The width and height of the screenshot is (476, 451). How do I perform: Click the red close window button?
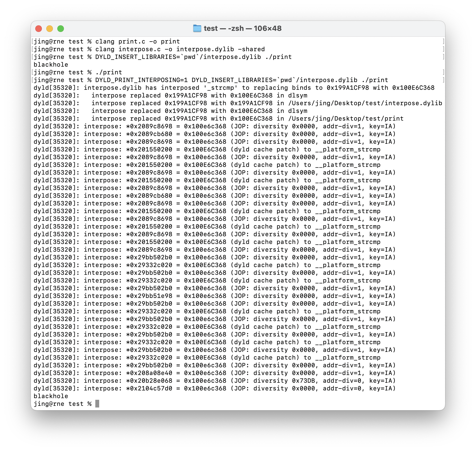pos(39,29)
